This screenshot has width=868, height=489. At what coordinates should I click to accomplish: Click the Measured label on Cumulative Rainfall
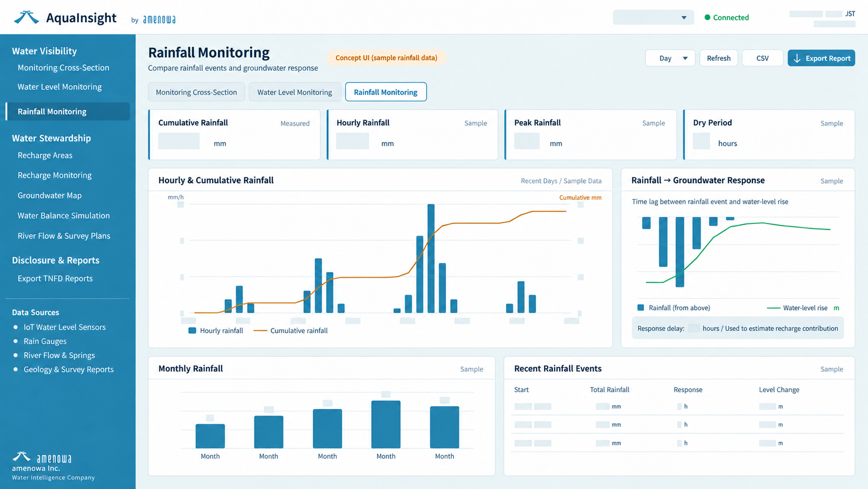[x=295, y=124]
